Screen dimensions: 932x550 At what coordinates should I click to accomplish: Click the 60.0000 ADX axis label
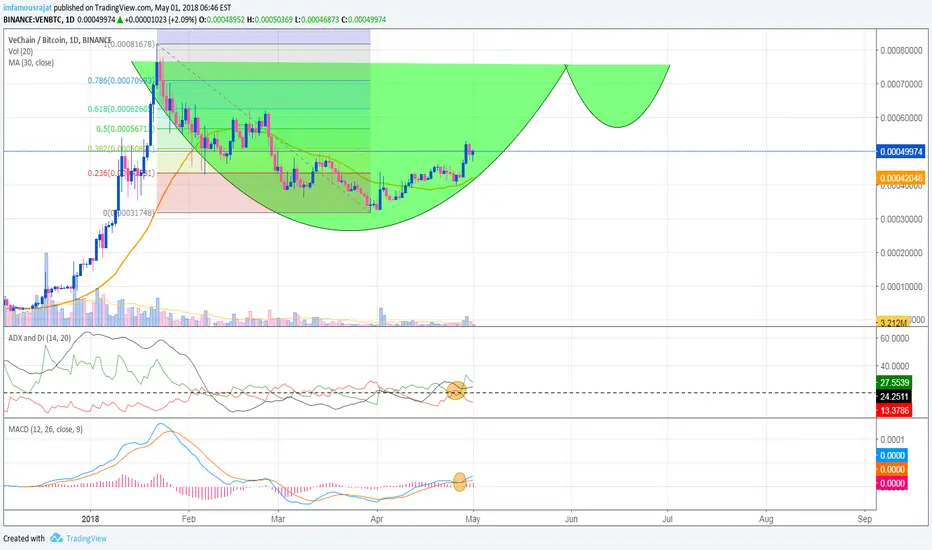pos(895,338)
